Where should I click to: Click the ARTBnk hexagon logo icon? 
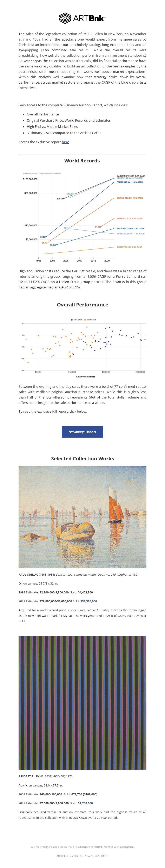click(x=65, y=18)
